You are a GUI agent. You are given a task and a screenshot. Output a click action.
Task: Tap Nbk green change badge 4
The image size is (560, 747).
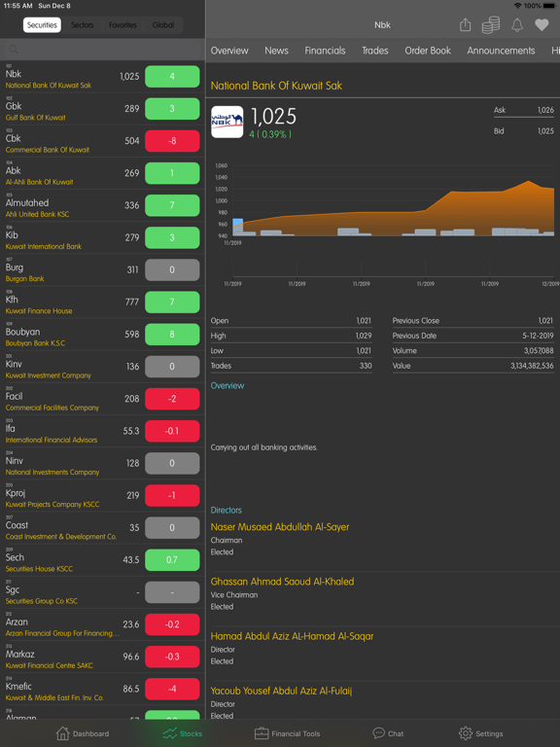tap(172, 76)
